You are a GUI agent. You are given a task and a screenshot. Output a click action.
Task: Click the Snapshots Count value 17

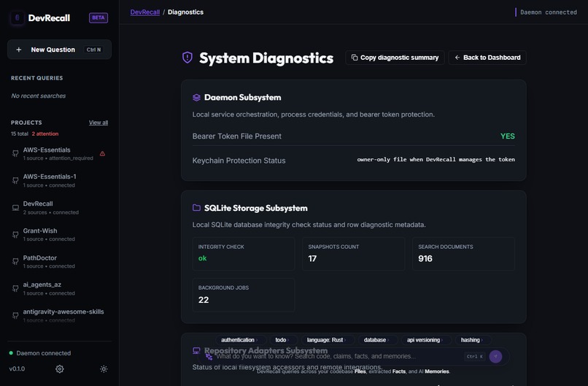coord(312,258)
